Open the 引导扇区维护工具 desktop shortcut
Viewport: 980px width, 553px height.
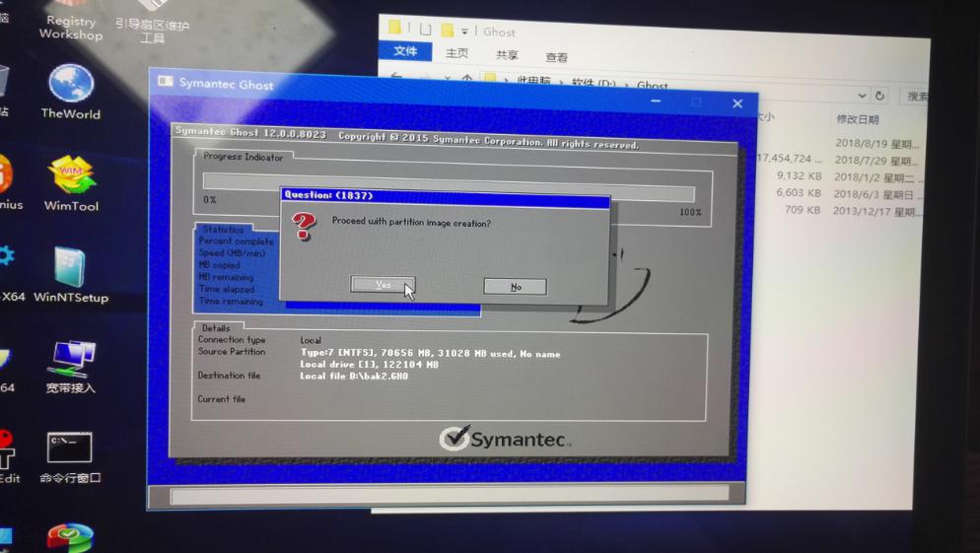(152, 23)
